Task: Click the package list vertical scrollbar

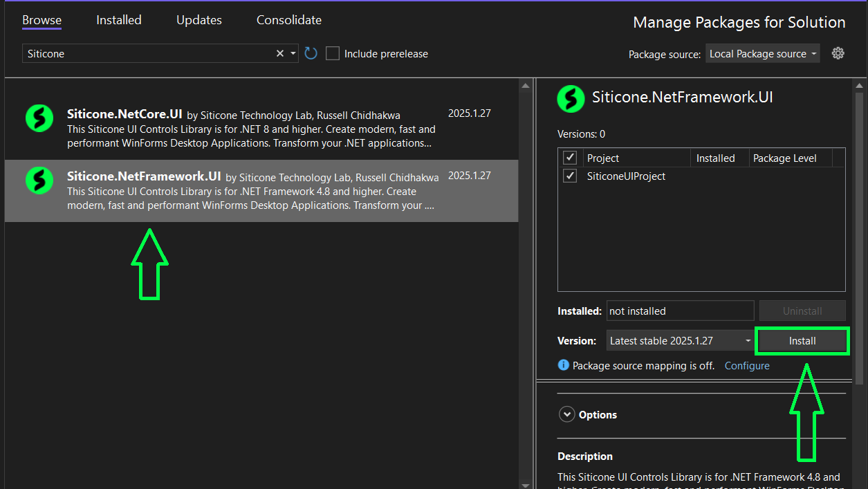Action: [x=525, y=277]
